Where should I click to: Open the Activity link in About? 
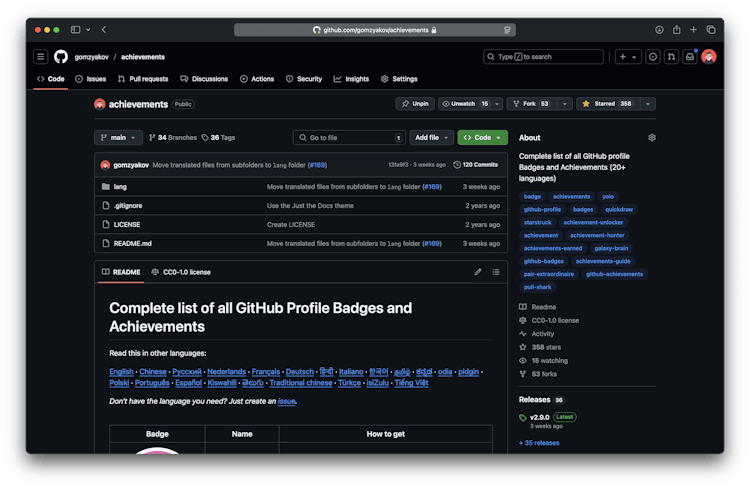pos(537,334)
